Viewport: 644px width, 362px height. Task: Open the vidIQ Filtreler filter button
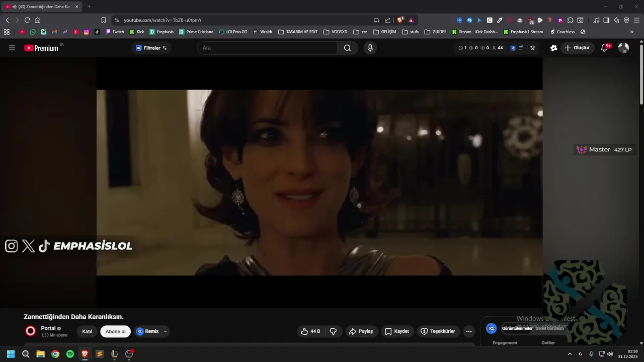(151, 48)
